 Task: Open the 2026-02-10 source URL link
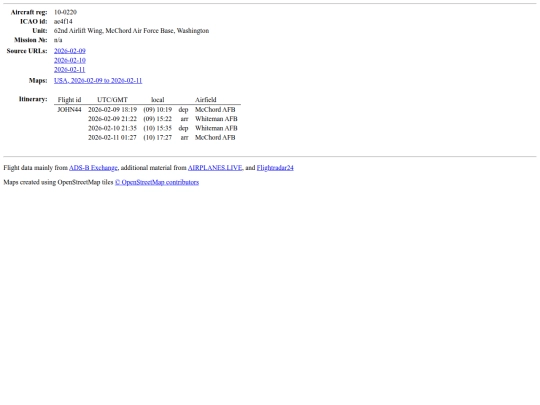pyautogui.click(x=70, y=60)
